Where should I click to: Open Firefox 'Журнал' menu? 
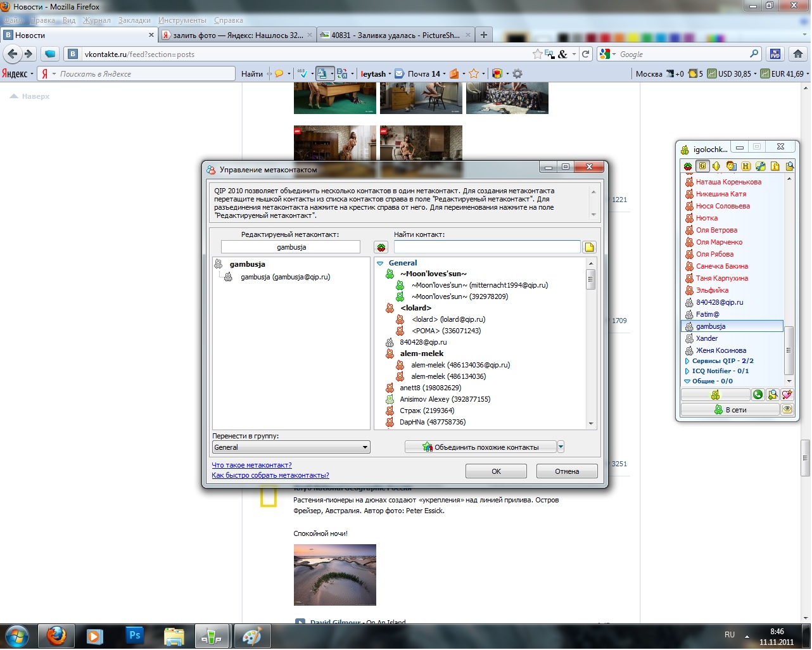(x=97, y=20)
